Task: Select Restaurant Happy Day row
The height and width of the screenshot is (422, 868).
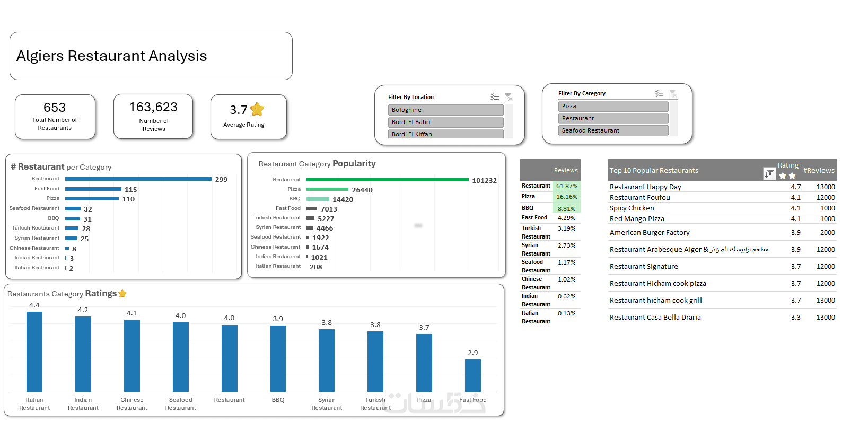Action: (722, 187)
